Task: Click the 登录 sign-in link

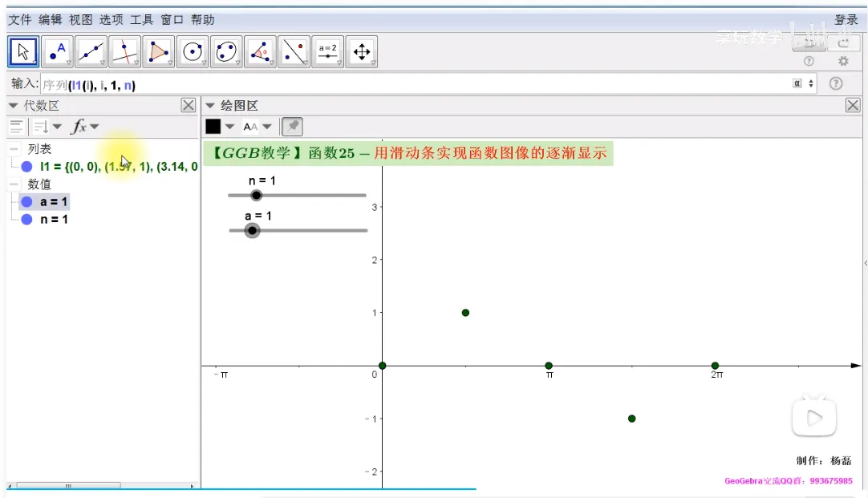Action: point(846,19)
